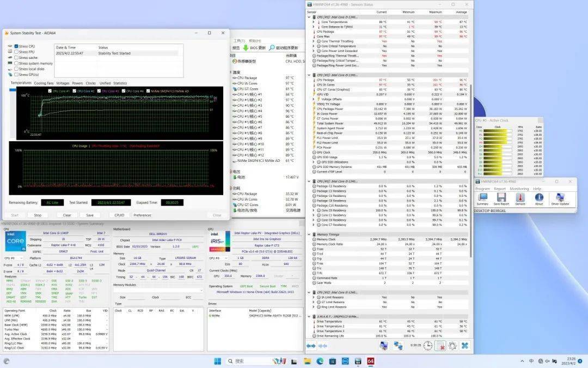Image resolution: width=588 pixels, height=368 pixels.
Task: Open the CPU #0 selector in the System Summary
Action: click(x=13, y=258)
